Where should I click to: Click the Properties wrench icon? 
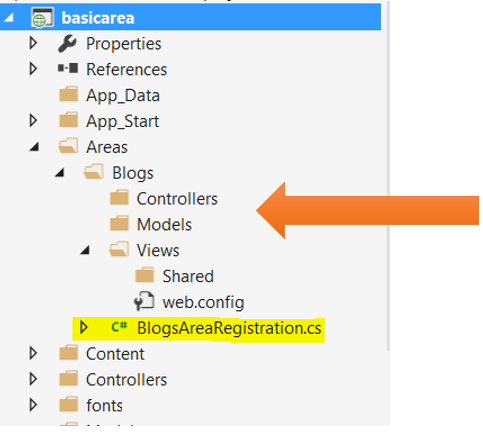click(x=68, y=43)
